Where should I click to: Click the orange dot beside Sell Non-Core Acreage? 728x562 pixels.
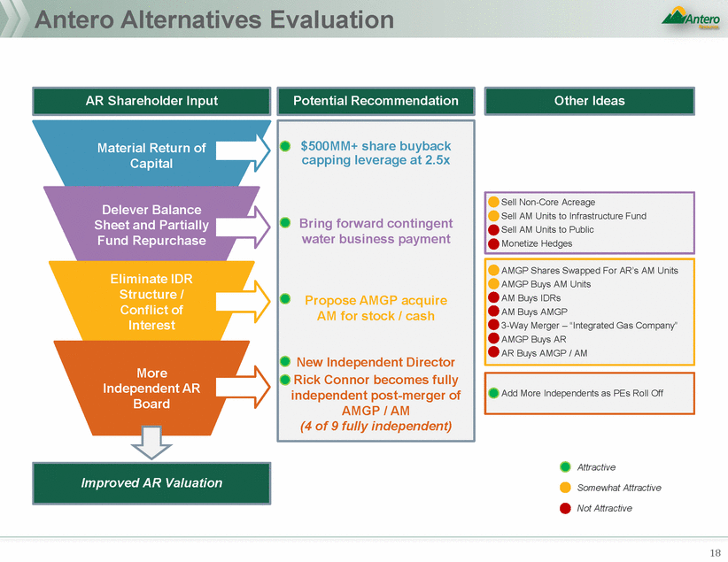pyautogui.click(x=493, y=203)
